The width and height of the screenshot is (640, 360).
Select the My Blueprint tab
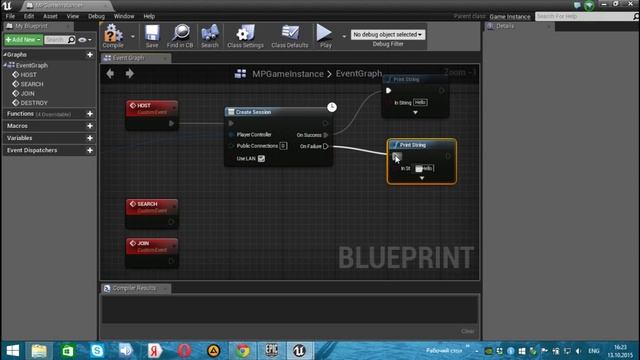pos(39,26)
